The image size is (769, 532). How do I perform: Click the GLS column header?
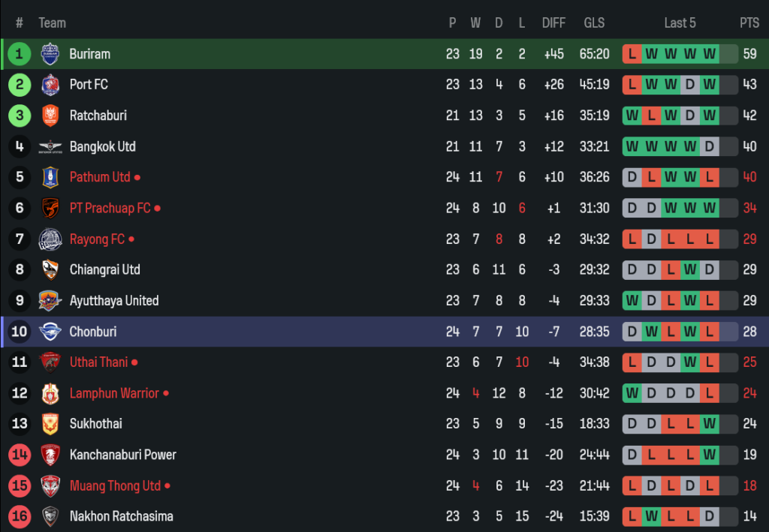[594, 23]
